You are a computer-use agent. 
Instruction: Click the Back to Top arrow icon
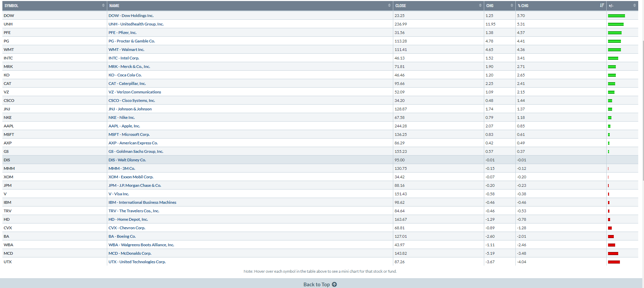tap(334, 285)
